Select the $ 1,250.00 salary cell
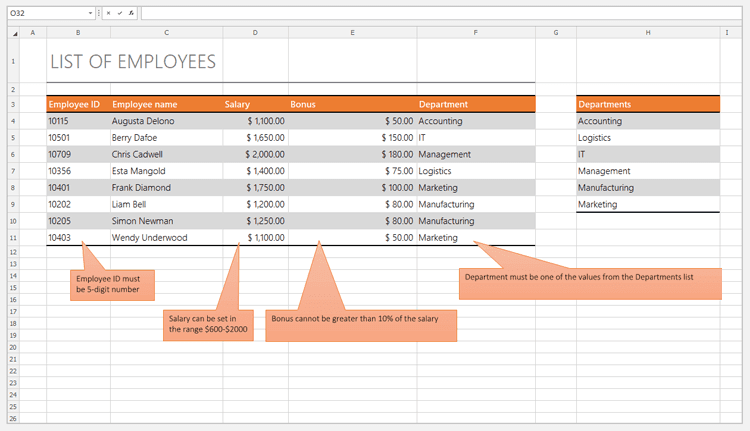750x431 pixels. pos(255,221)
